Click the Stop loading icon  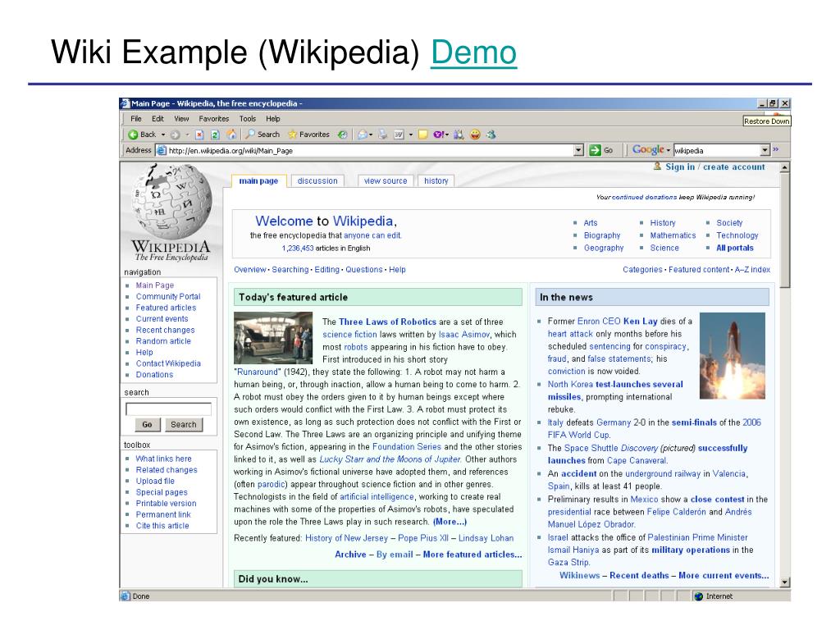coord(199,135)
